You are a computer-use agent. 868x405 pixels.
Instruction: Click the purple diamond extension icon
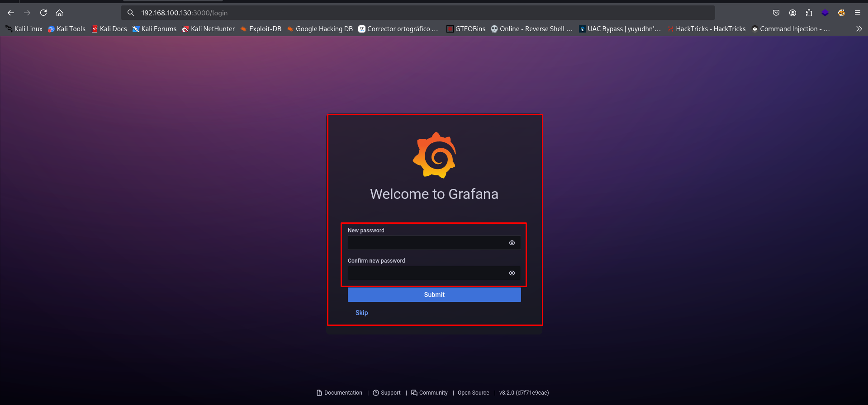[x=825, y=13]
